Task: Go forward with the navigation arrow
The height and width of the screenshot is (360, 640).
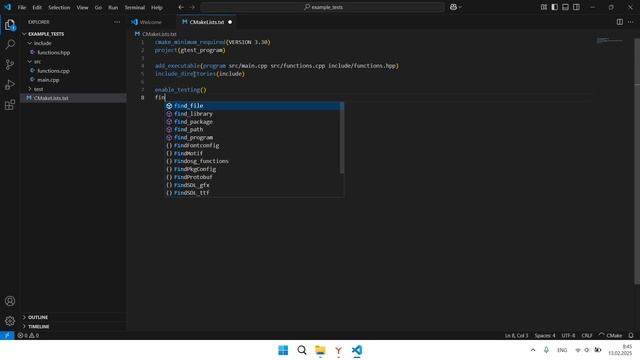Action: [192, 7]
